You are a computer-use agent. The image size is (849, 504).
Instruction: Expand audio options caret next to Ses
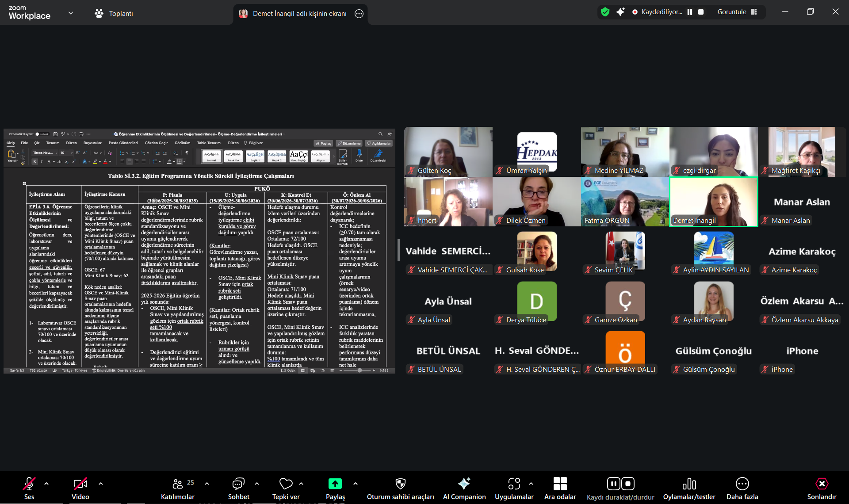pos(46,484)
